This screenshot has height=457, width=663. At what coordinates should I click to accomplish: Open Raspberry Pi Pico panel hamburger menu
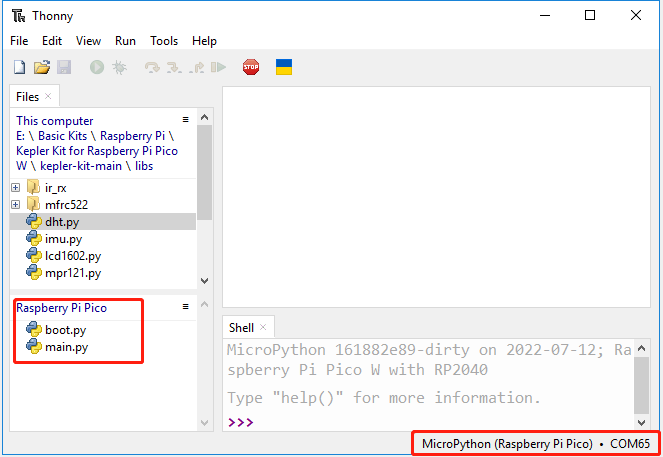185,306
